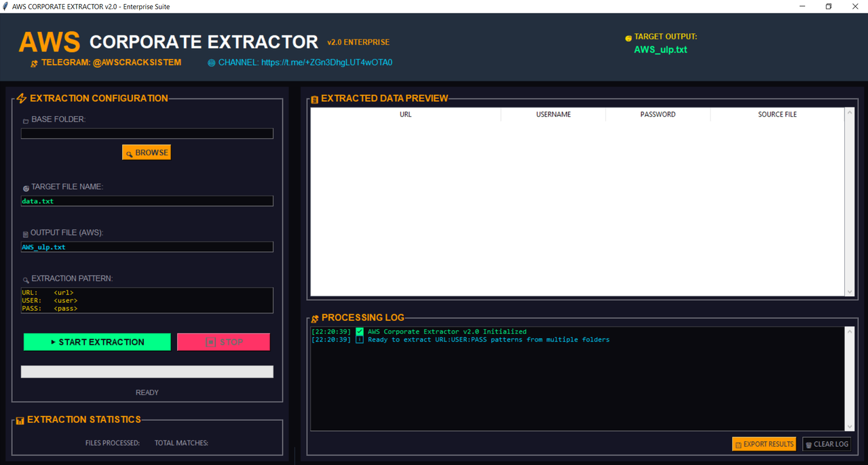
Task: Click log line 'AWS Corporate Extractor v2.0 Initialized'
Action: pyautogui.click(x=447, y=331)
